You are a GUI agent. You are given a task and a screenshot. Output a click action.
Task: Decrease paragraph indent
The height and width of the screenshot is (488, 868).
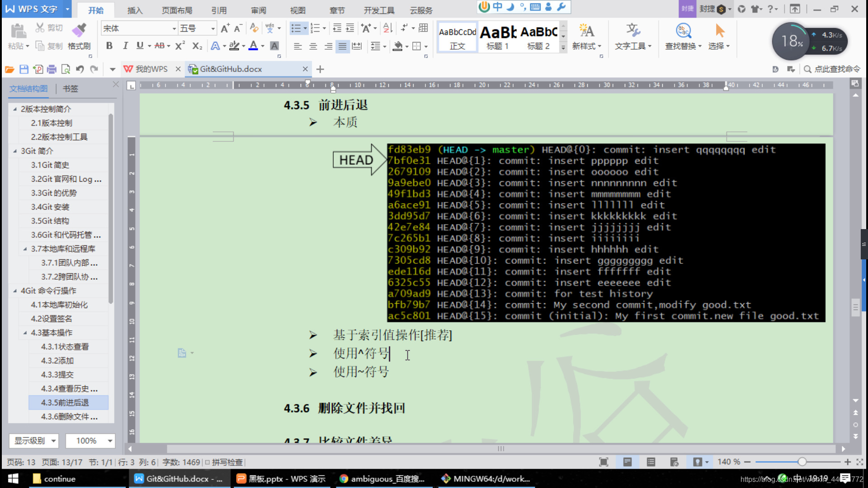click(337, 28)
